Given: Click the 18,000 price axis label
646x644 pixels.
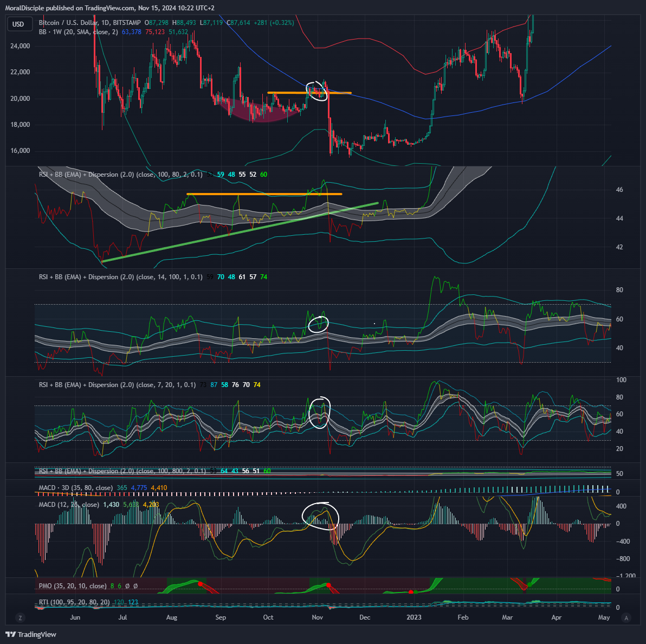Looking at the screenshot, I should [20, 125].
